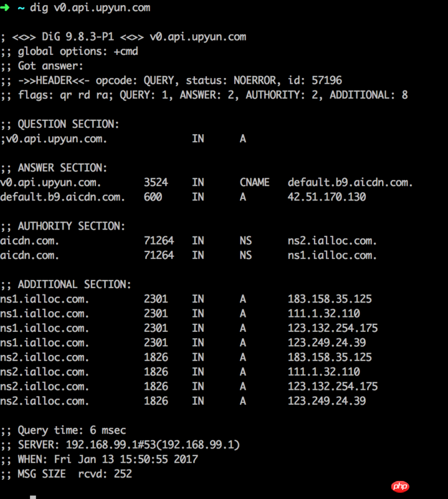Click the 'Got answer:' line
The image size is (448, 499).
[x=42, y=66]
